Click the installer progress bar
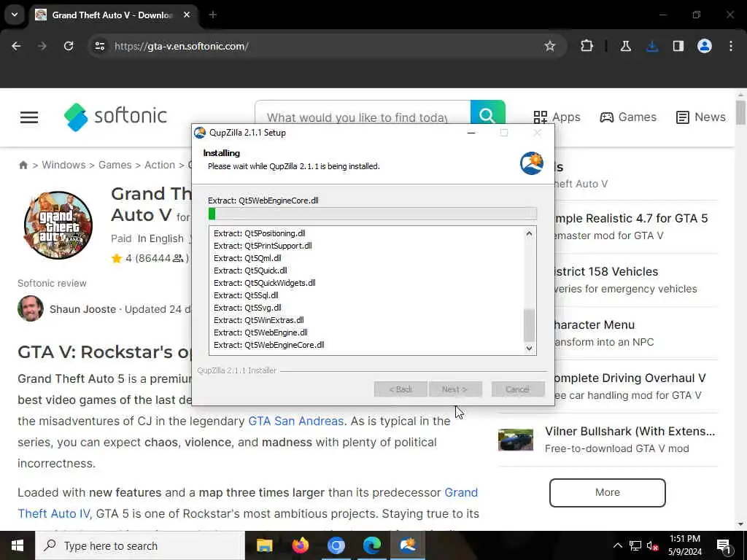 [373, 214]
